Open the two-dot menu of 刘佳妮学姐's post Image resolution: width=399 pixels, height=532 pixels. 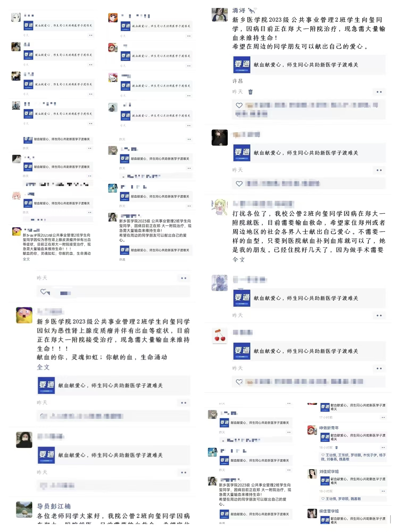click(x=383, y=491)
